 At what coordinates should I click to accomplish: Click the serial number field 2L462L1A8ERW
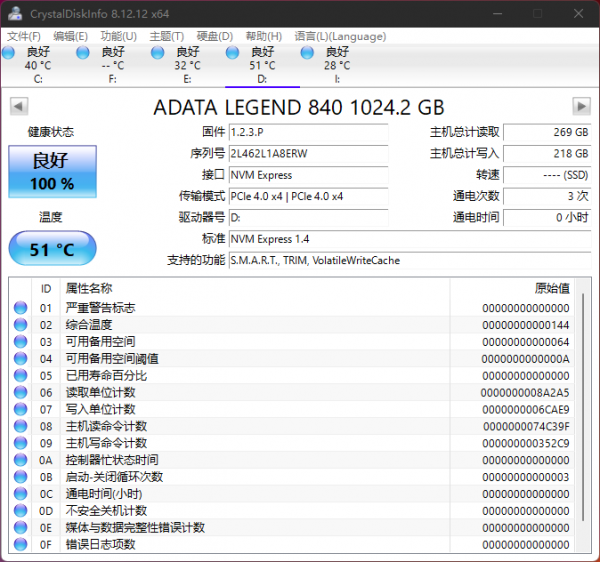coord(308,154)
